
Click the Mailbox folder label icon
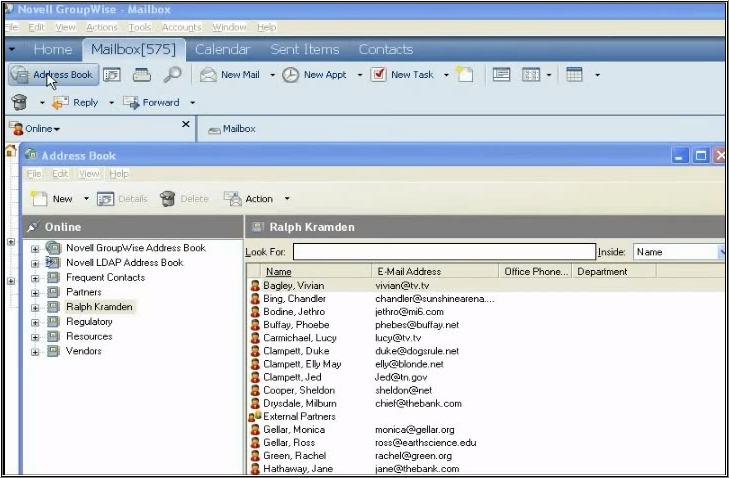[214, 130]
